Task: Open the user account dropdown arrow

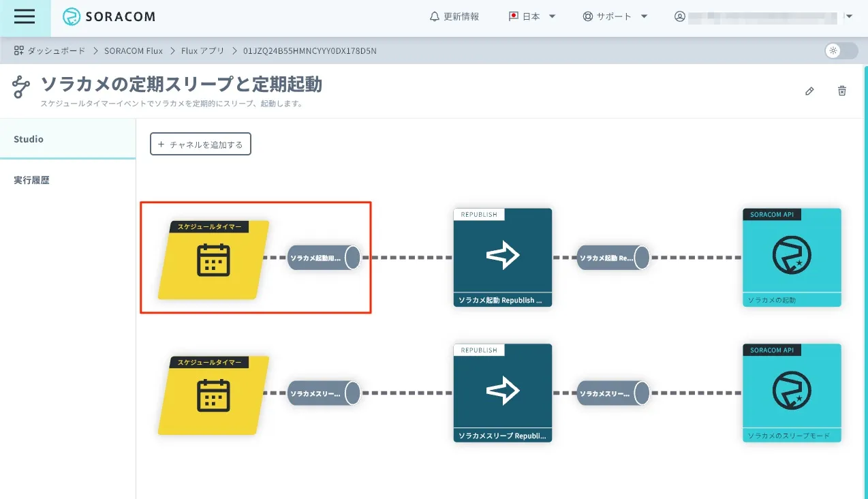Action: click(x=848, y=17)
